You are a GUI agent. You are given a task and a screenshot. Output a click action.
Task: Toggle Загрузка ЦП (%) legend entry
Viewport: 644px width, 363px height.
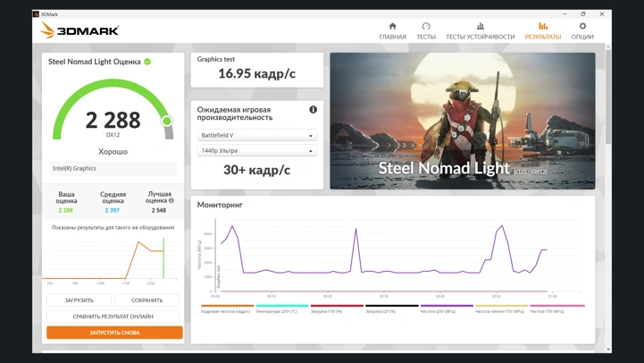(391, 309)
